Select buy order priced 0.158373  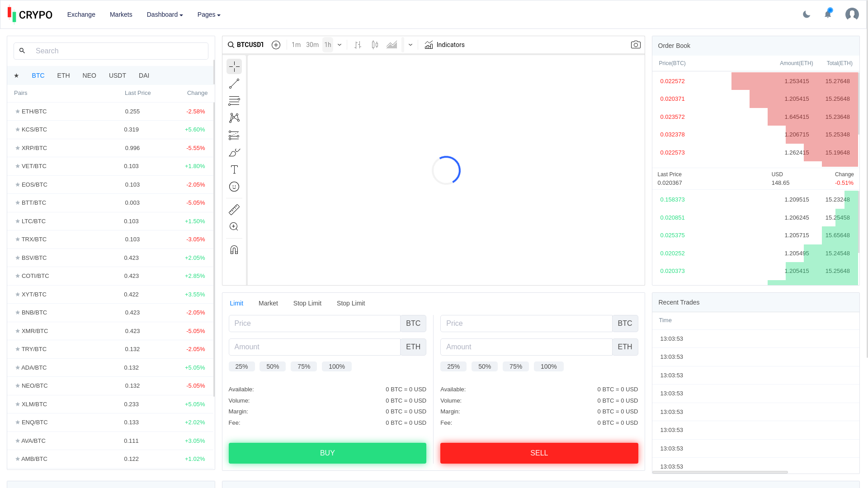click(755, 200)
